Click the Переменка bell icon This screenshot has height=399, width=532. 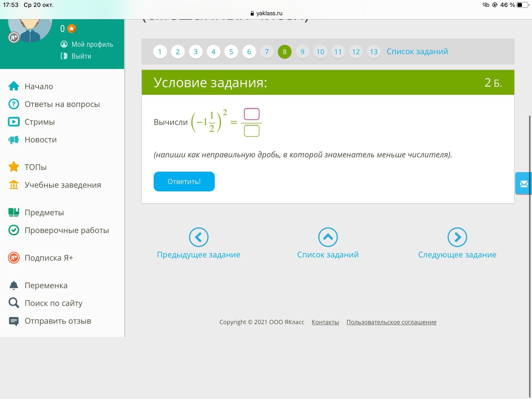(14, 285)
